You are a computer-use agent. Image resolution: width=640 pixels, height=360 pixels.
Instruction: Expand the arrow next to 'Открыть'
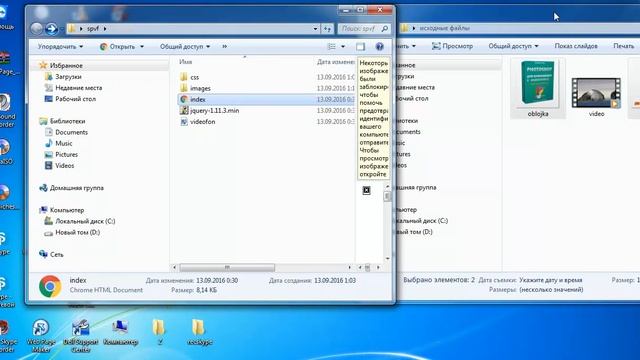pyautogui.click(x=142, y=47)
